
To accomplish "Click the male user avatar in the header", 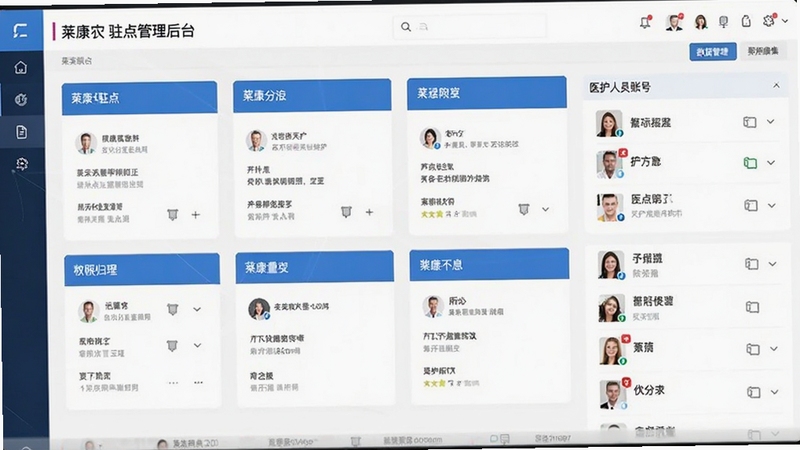I will 674,22.
